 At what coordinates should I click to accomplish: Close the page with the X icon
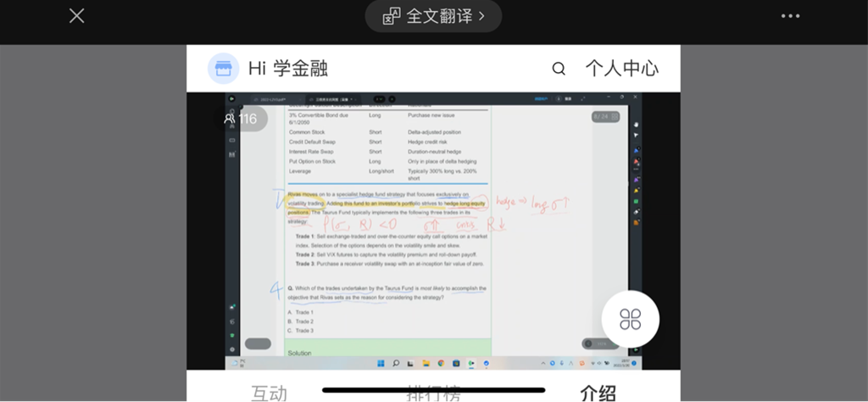[76, 15]
